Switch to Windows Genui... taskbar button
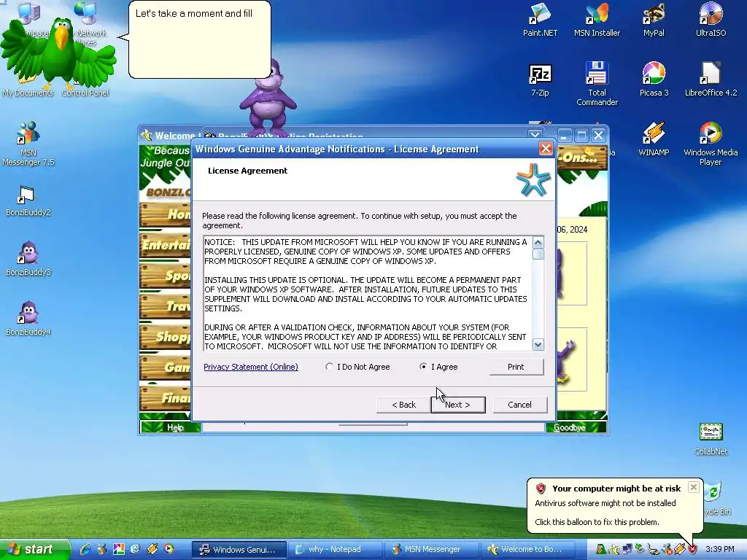 click(x=239, y=550)
